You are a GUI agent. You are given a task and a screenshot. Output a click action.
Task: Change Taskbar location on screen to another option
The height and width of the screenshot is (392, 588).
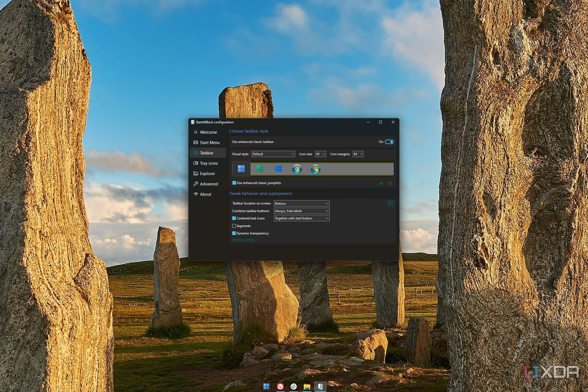click(x=301, y=203)
